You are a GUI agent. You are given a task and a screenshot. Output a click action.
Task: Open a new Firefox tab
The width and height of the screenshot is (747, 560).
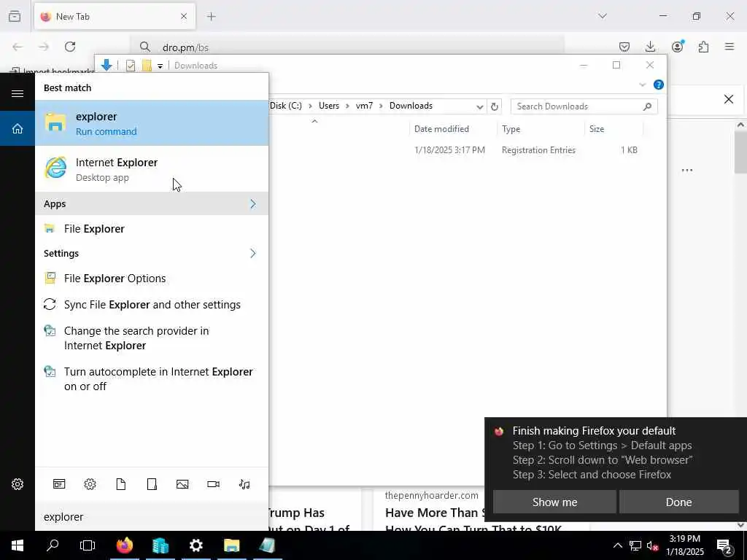click(212, 17)
